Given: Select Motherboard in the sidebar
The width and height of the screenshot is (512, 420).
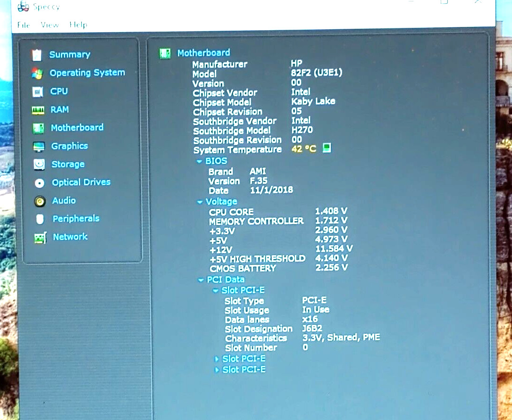Looking at the screenshot, I should coord(77,127).
